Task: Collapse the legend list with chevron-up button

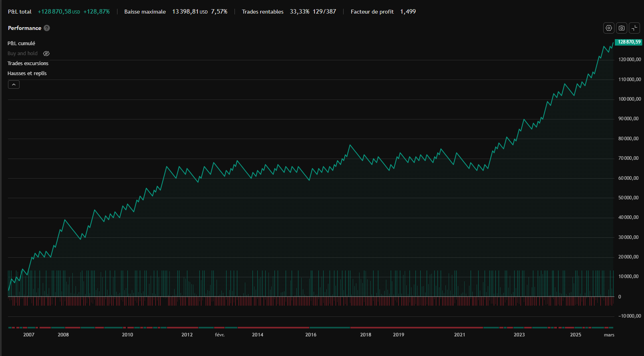Action: (x=14, y=84)
